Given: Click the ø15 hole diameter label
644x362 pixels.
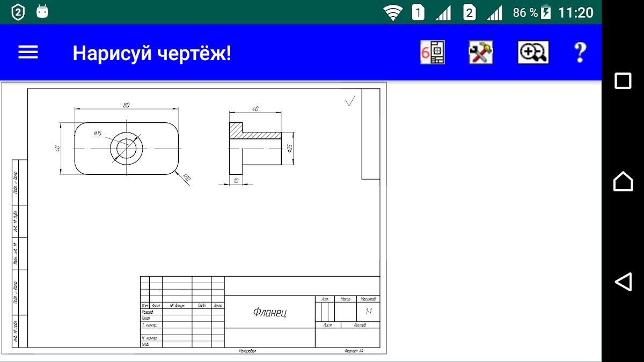Looking at the screenshot, I should click(98, 132).
